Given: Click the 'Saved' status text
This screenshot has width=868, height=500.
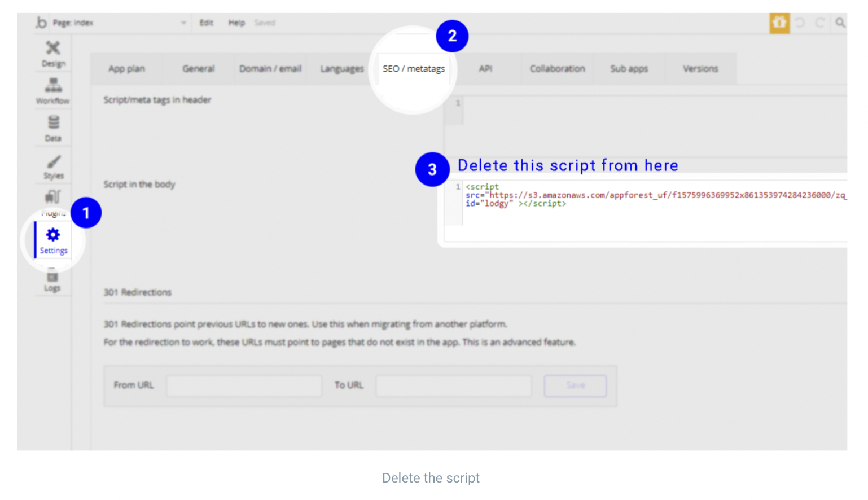Looking at the screenshot, I should point(265,23).
